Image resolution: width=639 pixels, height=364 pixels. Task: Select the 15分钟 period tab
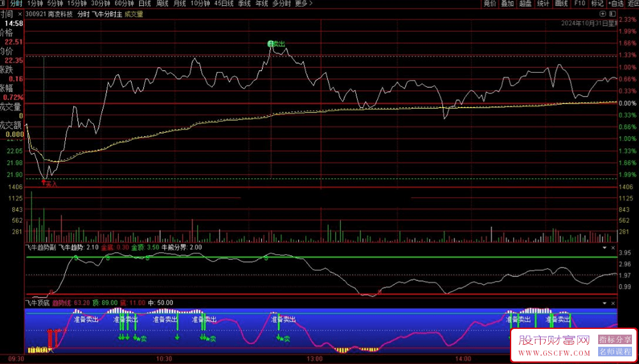pyautogui.click(x=77, y=4)
